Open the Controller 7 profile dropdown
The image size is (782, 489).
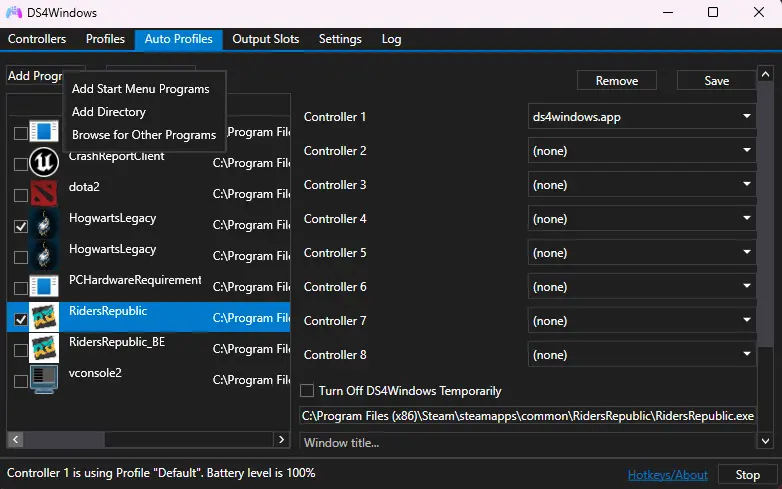pos(642,321)
